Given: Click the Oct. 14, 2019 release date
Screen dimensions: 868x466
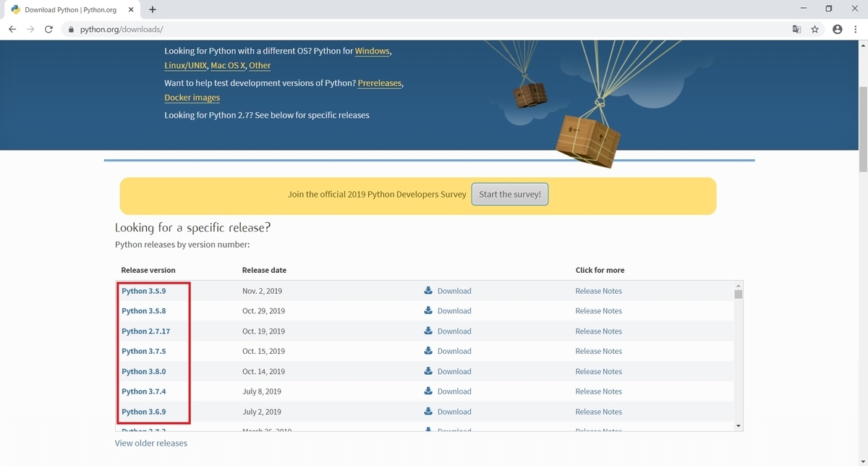Looking at the screenshot, I should 263,372.
